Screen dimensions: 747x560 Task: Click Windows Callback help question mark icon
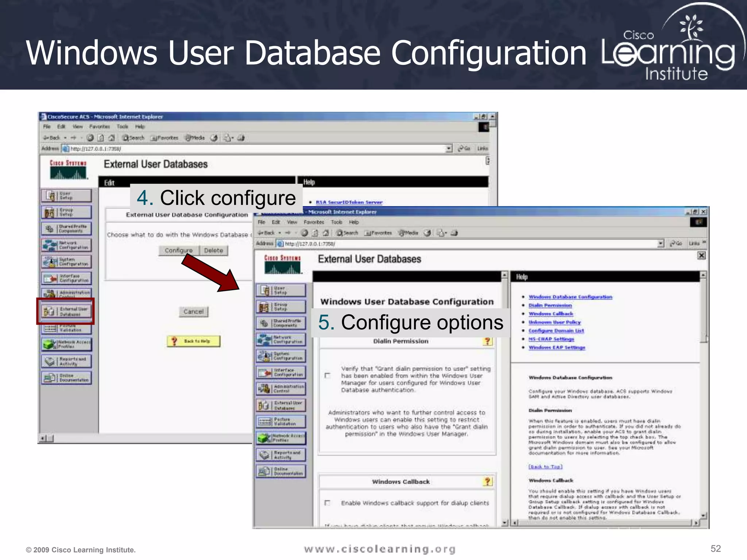pos(487,482)
